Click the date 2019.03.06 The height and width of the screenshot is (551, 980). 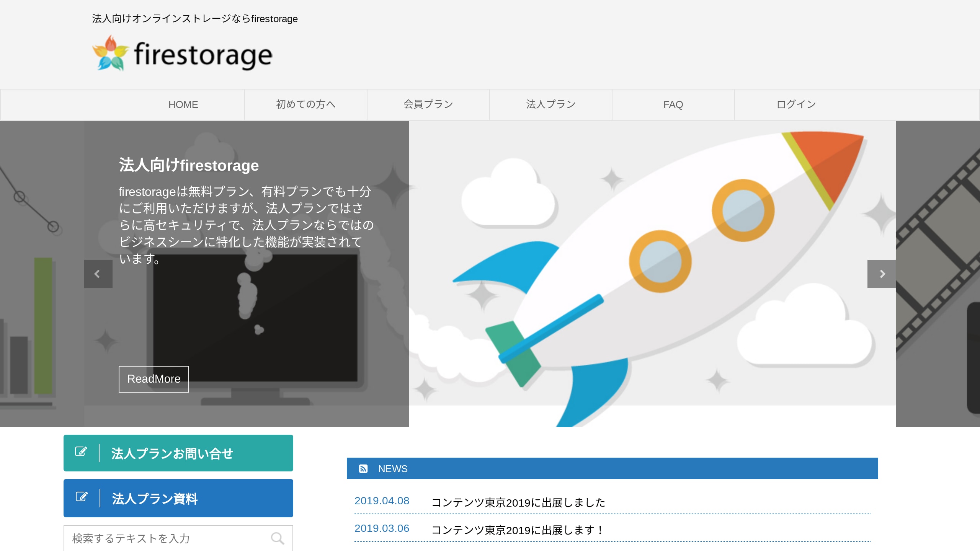[382, 528]
